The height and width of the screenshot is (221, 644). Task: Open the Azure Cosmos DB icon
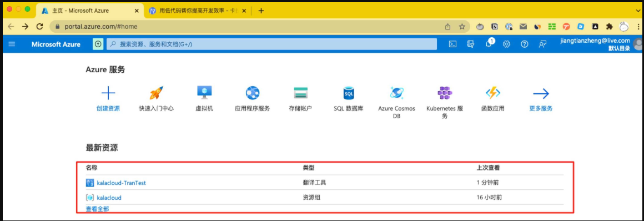(x=397, y=93)
